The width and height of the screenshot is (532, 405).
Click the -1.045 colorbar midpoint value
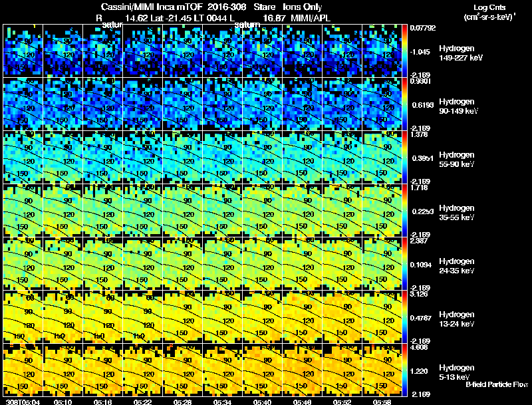click(x=420, y=52)
